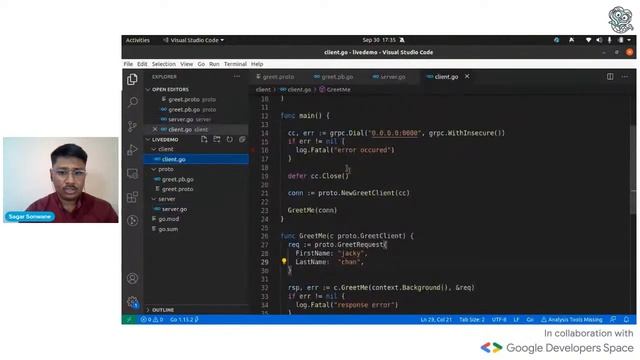The height and width of the screenshot is (360, 640).
Task: Open the View menu
Action: coord(187,64)
